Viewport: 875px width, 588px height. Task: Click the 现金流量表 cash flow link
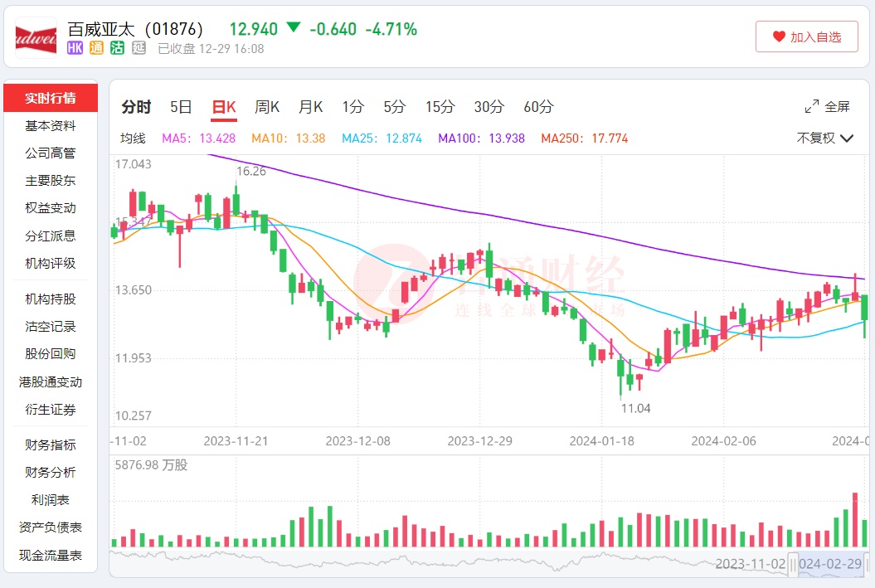click(50, 556)
